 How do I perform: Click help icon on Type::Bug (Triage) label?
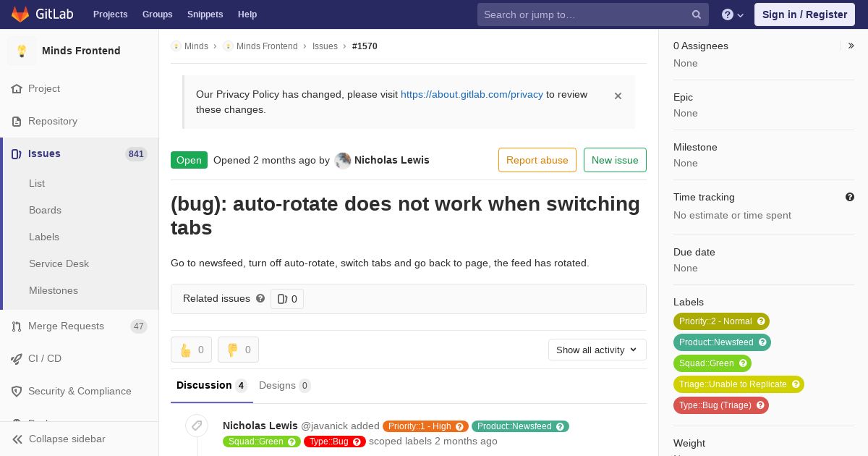coord(760,405)
